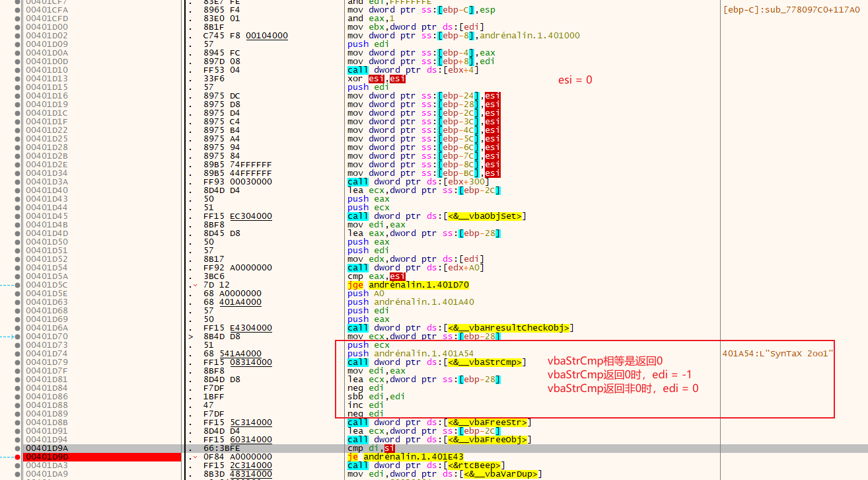
Task: Click the push andrénalin.1.401A40 instruction
Action: coord(410,302)
